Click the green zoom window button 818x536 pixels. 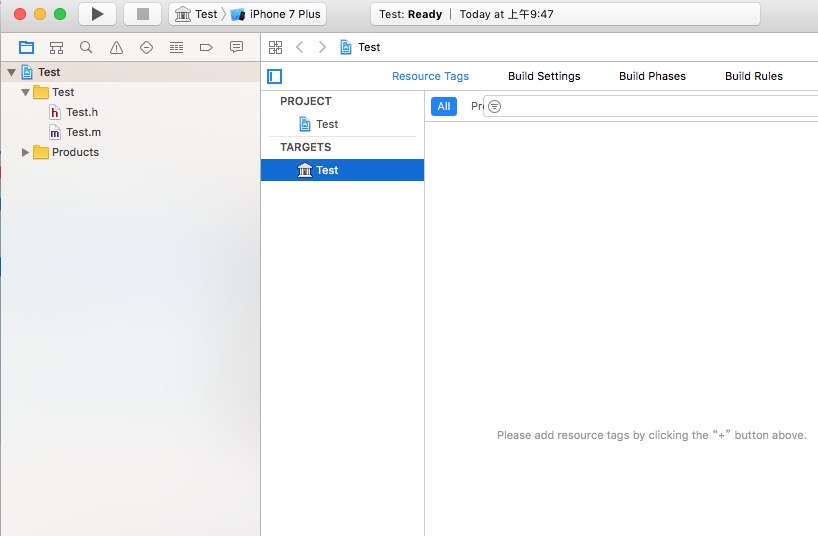(60, 14)
